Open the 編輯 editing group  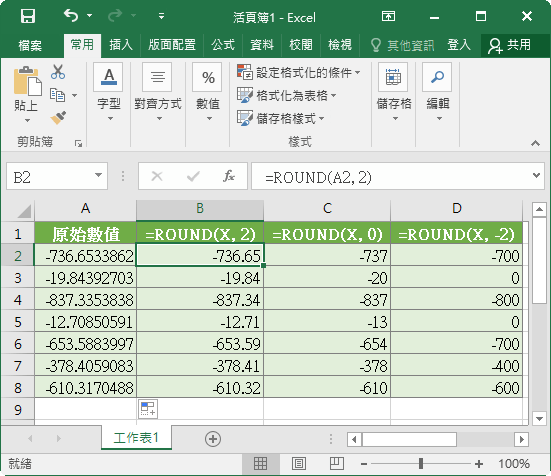click(438, 92)
